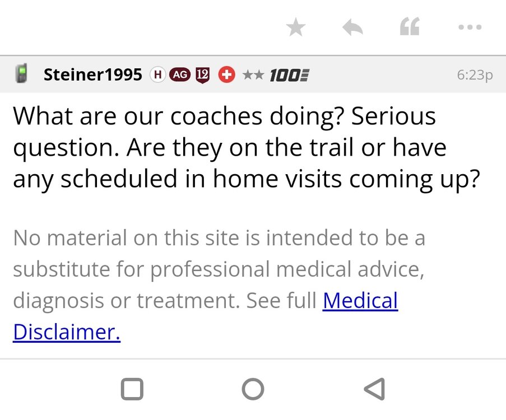Select the post body text
Screen dimensions: 506x420
pos(247,147)
